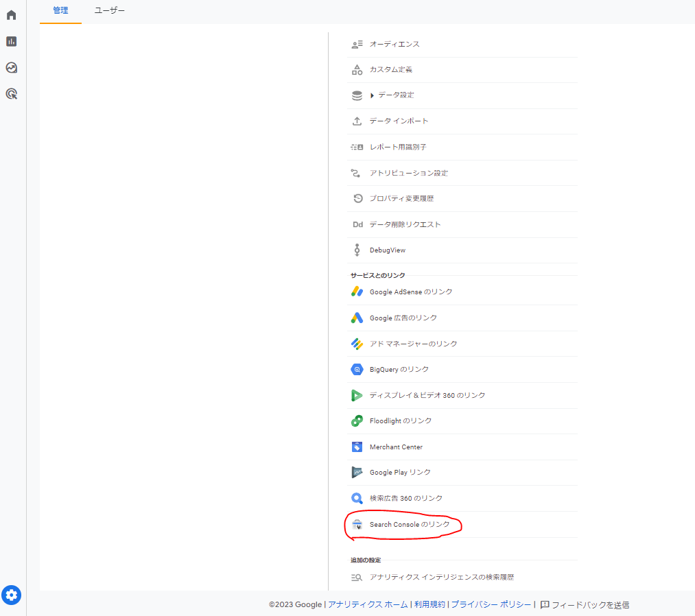Open the Home icon in left sidebar
Viewport: 695px width, 616px height.
point(12,15)
